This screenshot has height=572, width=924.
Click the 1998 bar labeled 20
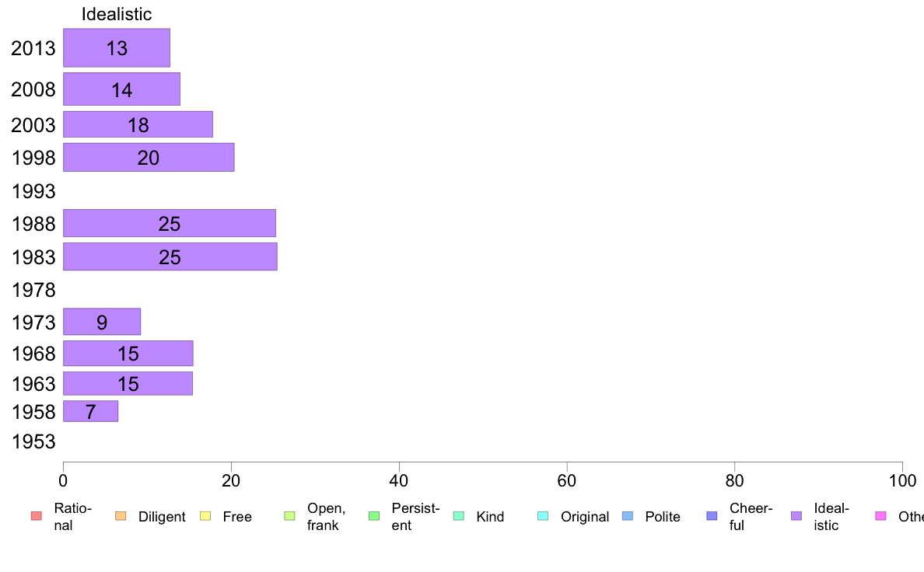click(149, 157)
